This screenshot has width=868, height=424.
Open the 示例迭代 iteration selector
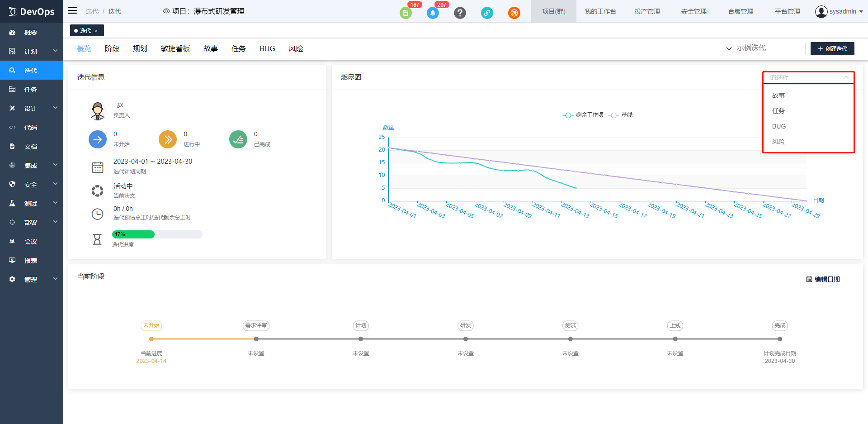point(746,48)
